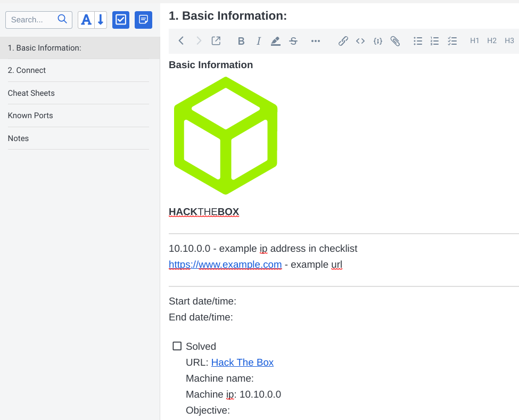Screen dimensions: 519x420
Task: Open the Notes note
Action: point(80,138)
